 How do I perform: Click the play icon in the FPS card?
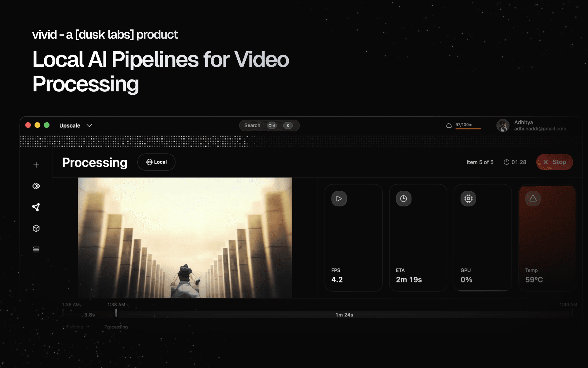[339, 199]
